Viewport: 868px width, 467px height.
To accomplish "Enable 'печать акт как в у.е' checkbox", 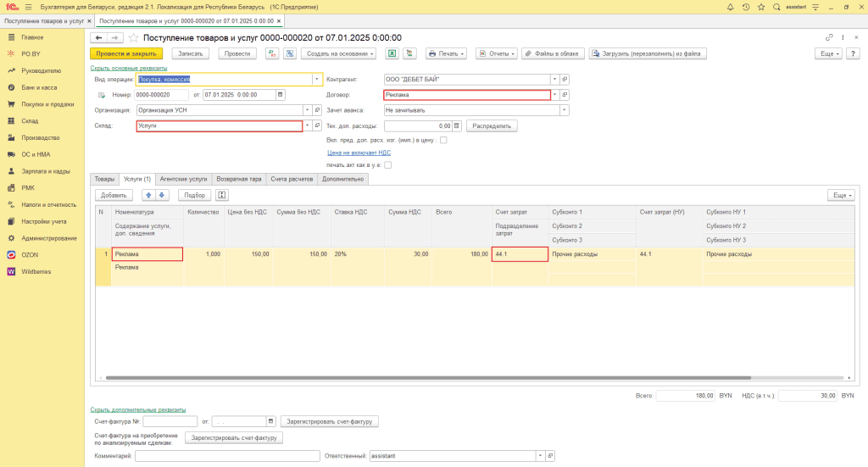I will pyautogui.click(x=388, y=165).
